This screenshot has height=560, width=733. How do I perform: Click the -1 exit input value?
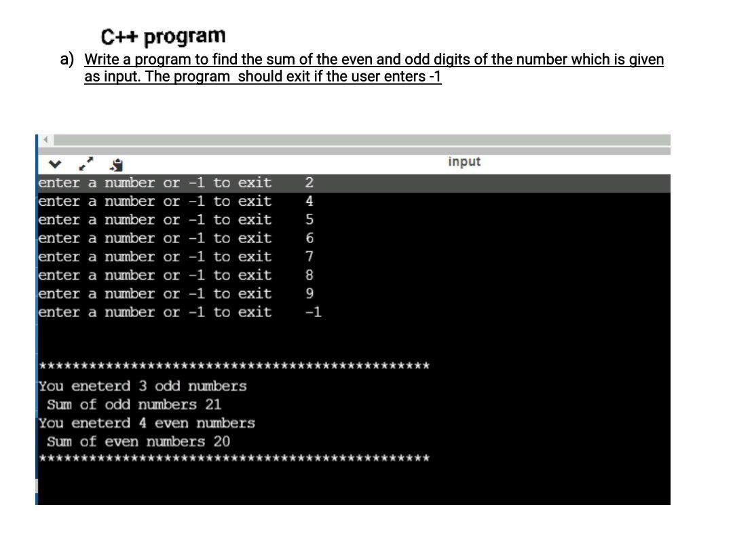(x=314, y=312)
